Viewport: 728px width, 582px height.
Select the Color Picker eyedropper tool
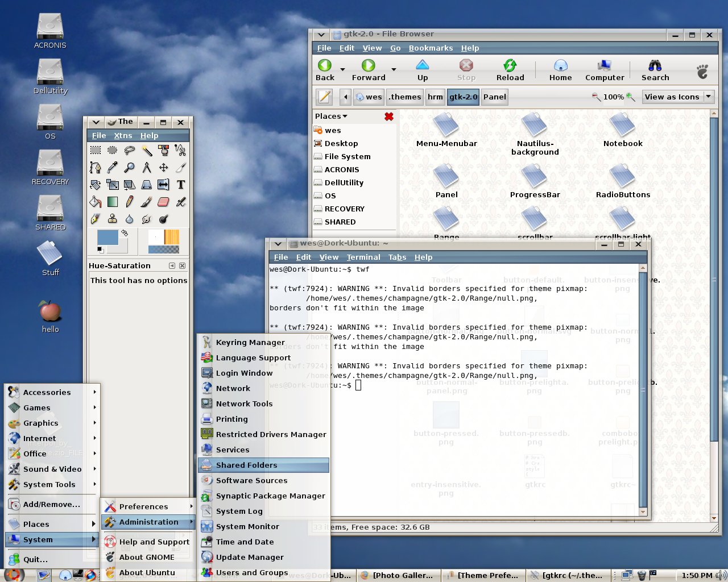coord(113,168)
